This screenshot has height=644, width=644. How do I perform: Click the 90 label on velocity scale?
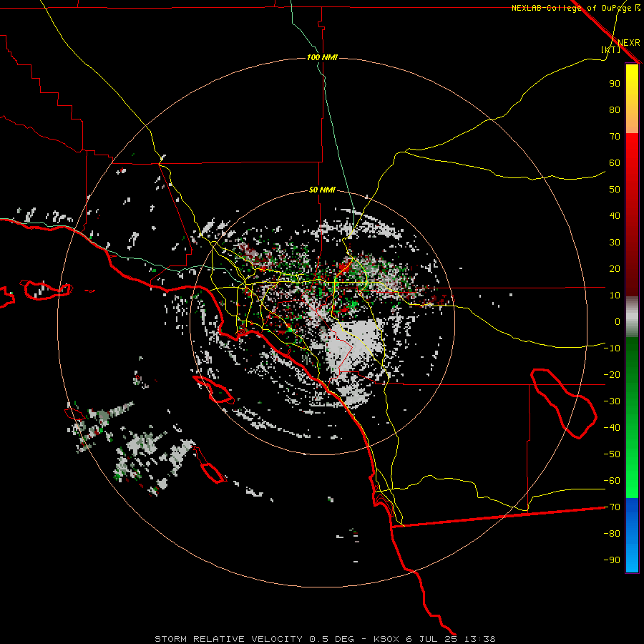[x=615, y=84]
